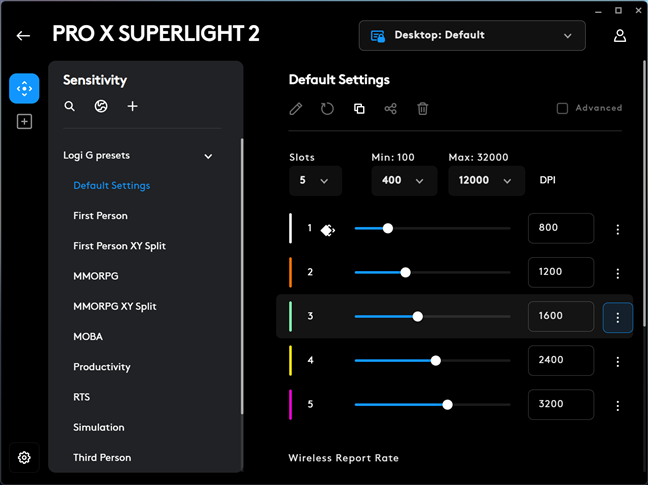The width and height of the screenshot is (648, 485).
Task: Click the add assignment plus sidebar icon
Action: [24, 121]
